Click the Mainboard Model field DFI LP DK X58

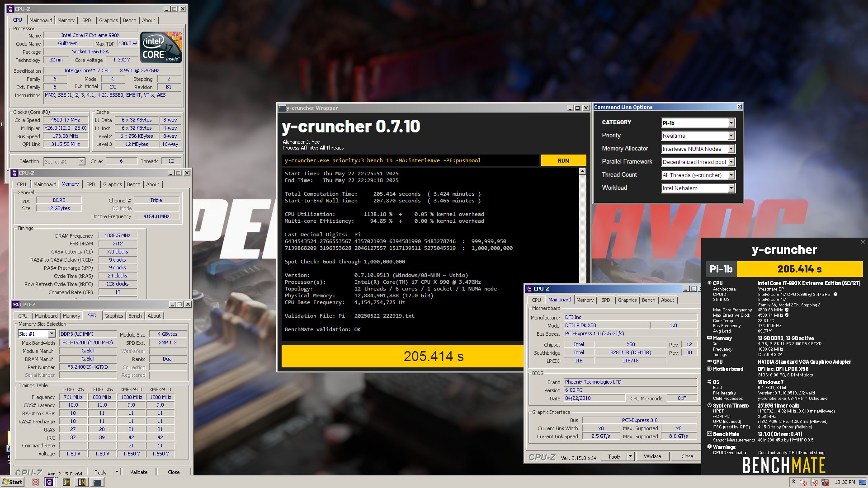[605, 325]
